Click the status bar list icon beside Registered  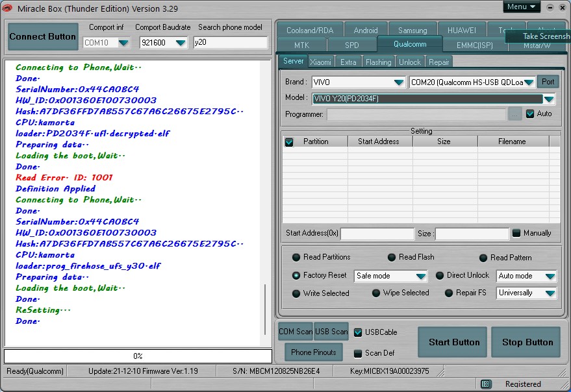(485, 384)
